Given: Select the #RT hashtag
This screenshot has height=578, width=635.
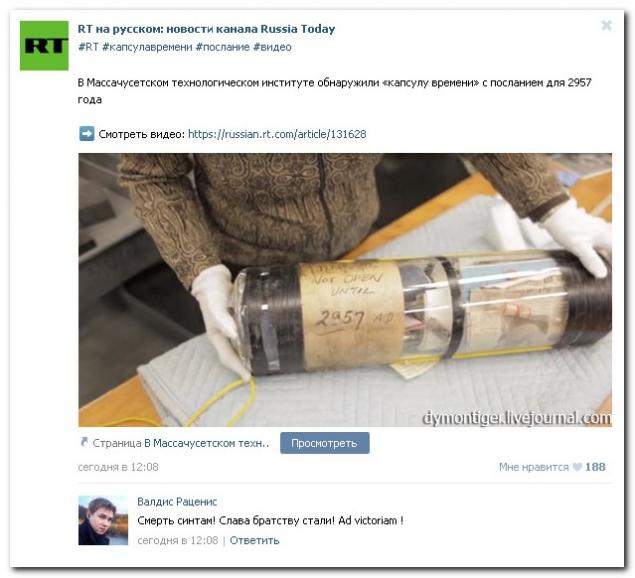Looking at the screenshot, I should (88, 47).
